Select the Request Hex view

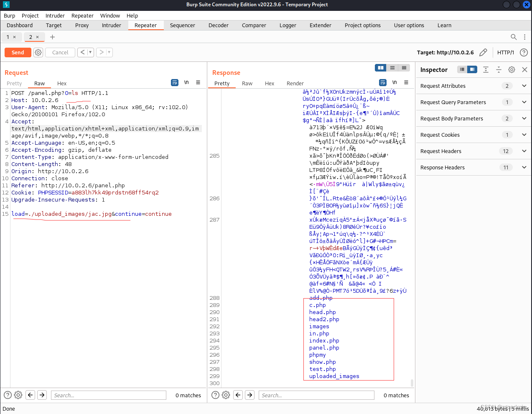click(62, 83)
